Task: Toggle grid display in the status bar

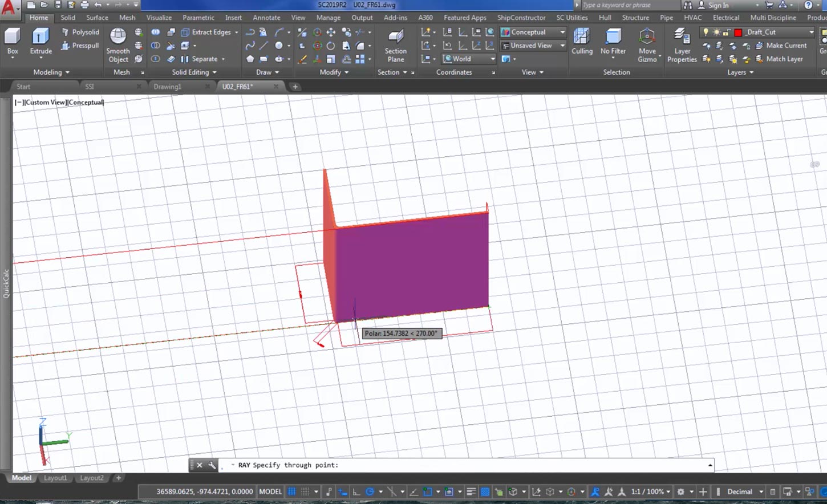Action: point(293,491)
